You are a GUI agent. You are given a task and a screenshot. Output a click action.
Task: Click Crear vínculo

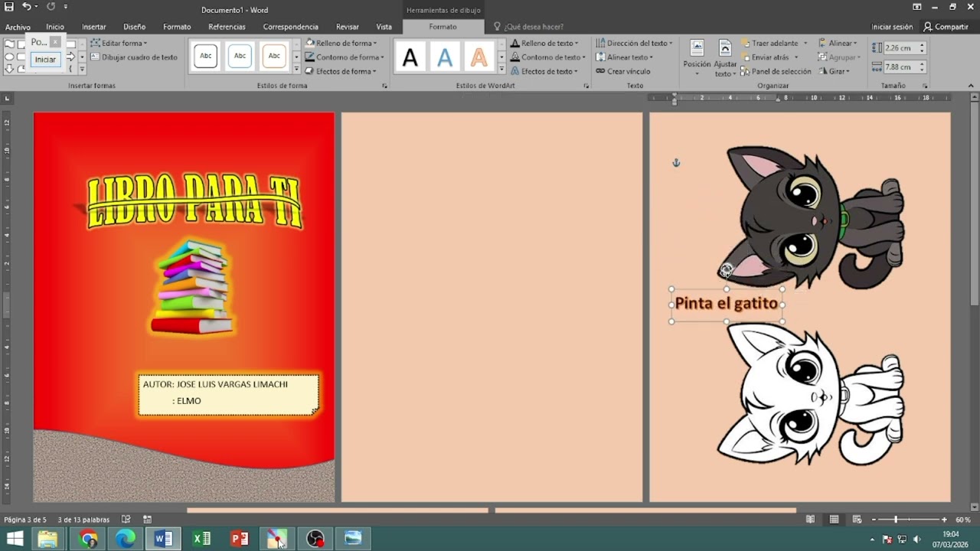click(623, 71)
